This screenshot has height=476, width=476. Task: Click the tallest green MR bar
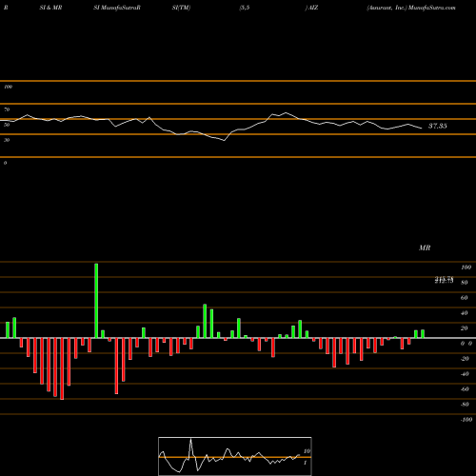(96, 301)
